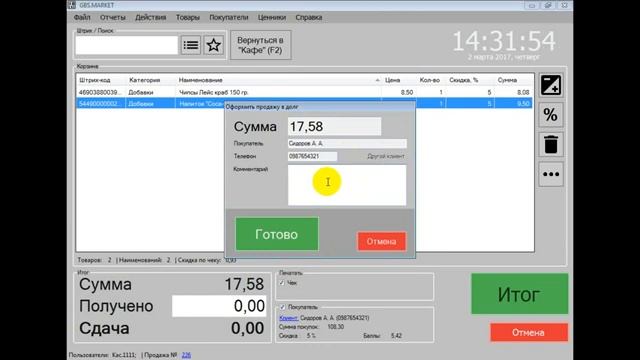
Task: Click the GBS.MARKET application icon in title bar
Action: [x=72, y=5]
